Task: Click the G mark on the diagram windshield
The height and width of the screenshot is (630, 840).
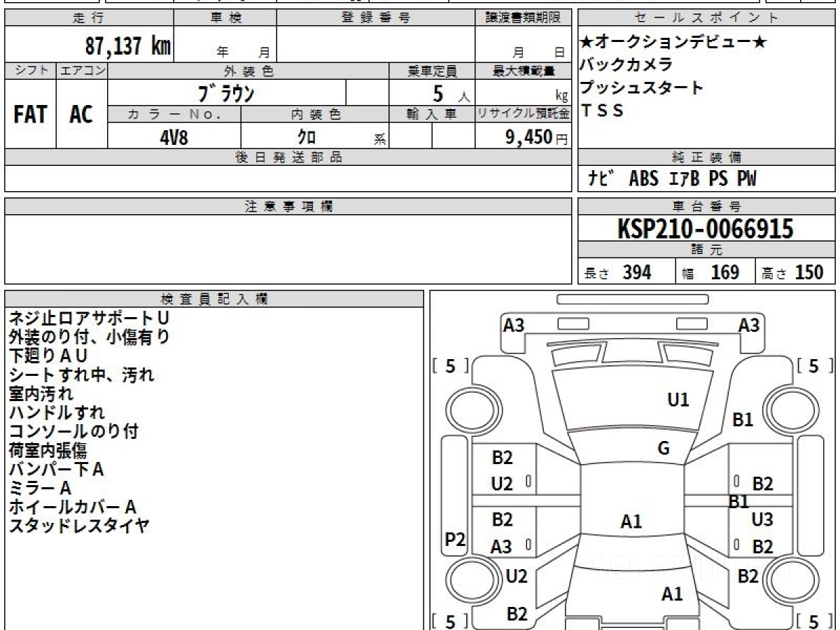Action: [664, 449]
